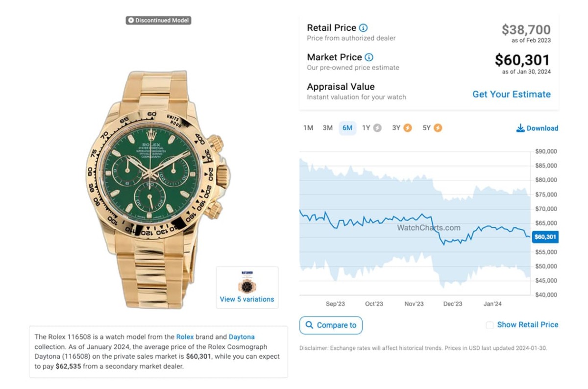The width and height of the screenshot is (588, 389).
Task: Click the Download chart icon
Action: coord(520,128)
